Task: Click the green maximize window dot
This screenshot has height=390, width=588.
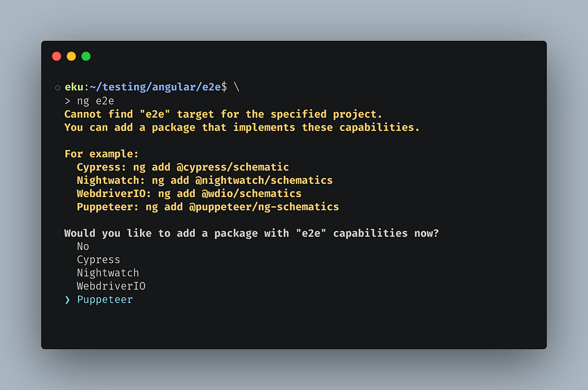Action: (86, 56)
